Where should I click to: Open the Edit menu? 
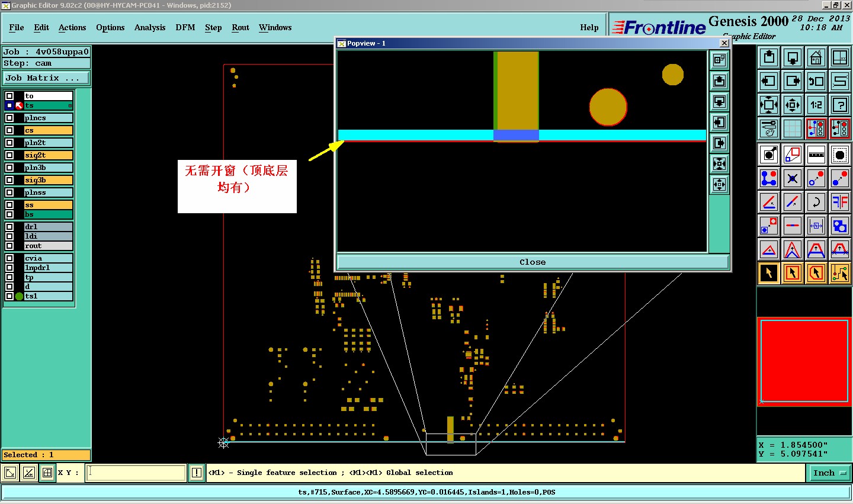pyautogui.click(x=41, y=27)
